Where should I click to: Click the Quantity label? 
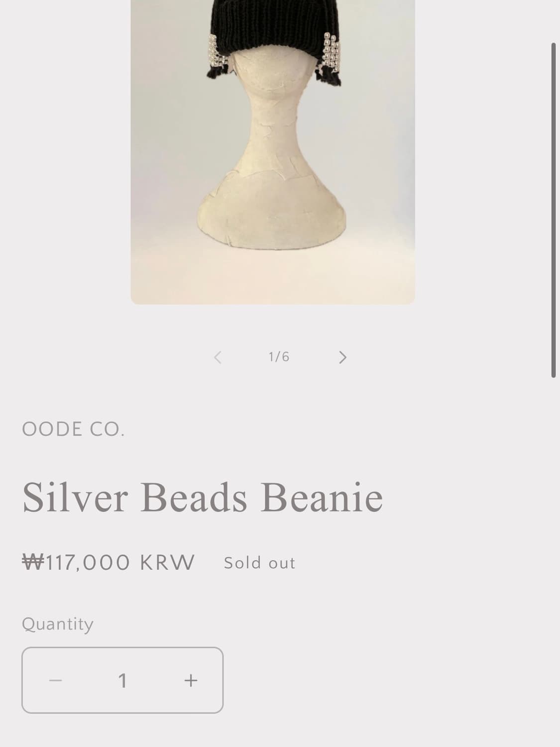(x=58, y=624)
